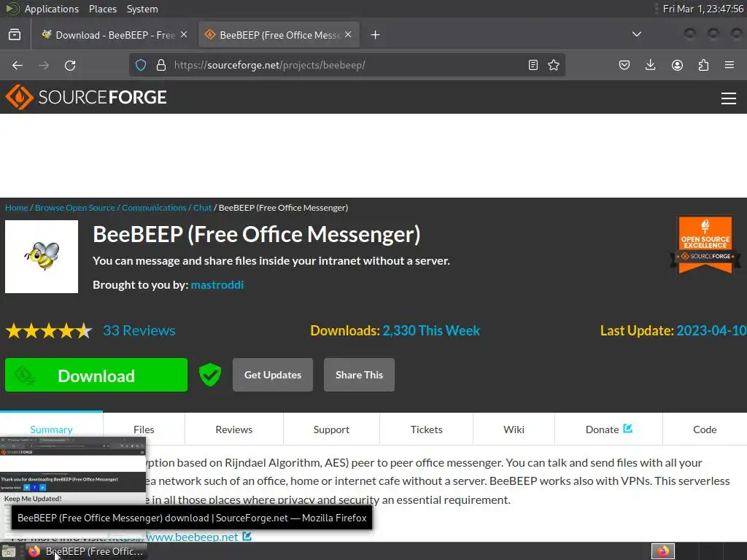Click the show desktop icon in bottom panel
Screen dimensions: 747x560
pos(9,552)
